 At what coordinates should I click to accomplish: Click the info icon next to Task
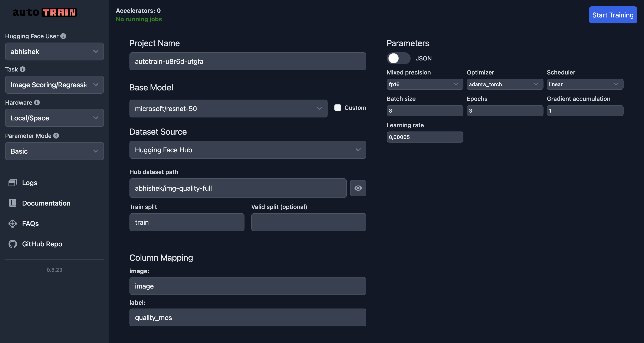click(x=23, y=69)
